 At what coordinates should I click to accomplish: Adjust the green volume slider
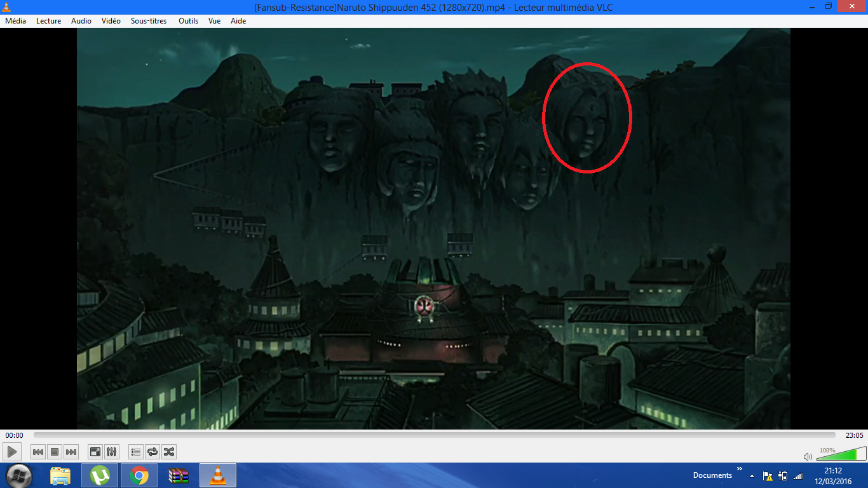tap(841, 453)
